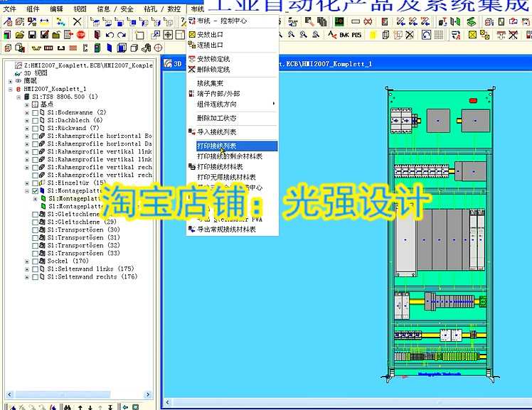Select S1:Dachblech (6) tree row
This screenshot has width=532, height=410.
[75, 120]
